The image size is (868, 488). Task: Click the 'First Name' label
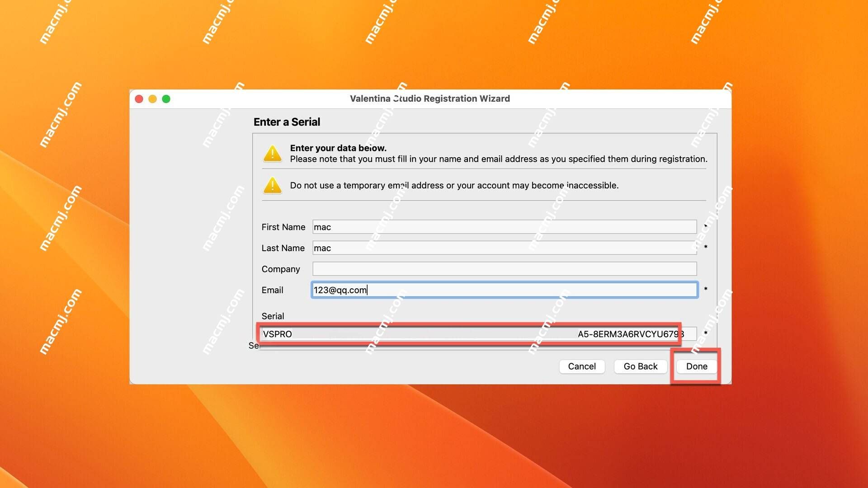pos(283,227)
